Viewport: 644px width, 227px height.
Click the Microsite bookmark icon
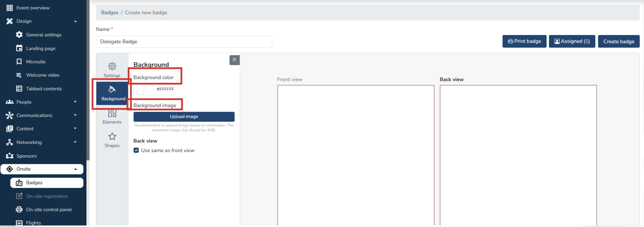19,62
